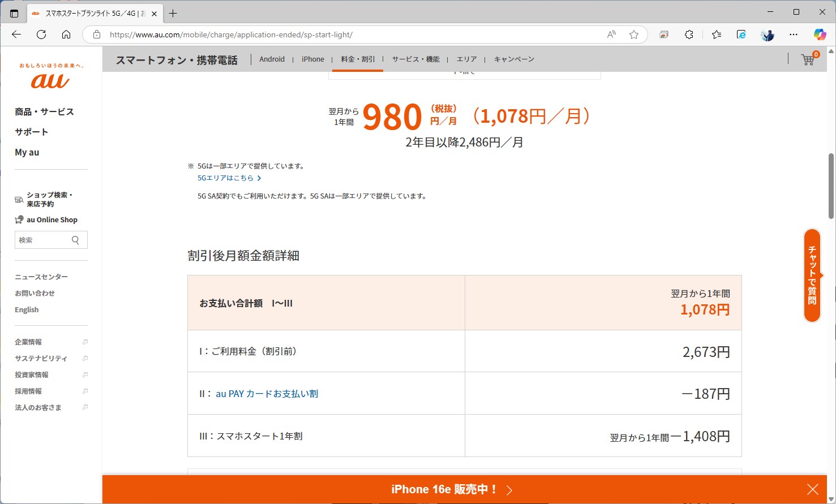Select the 料金・割引 navigation item

(357, 59)
